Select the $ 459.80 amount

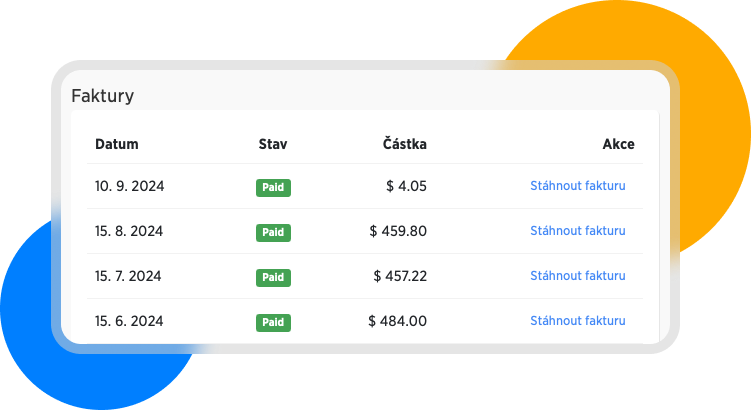[398, 231]
